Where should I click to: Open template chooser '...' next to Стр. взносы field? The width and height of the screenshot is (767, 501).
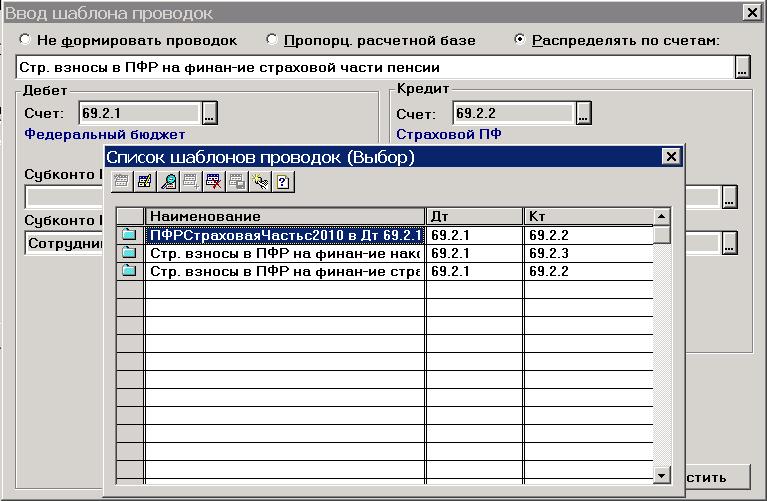click(x=743, y=67)
